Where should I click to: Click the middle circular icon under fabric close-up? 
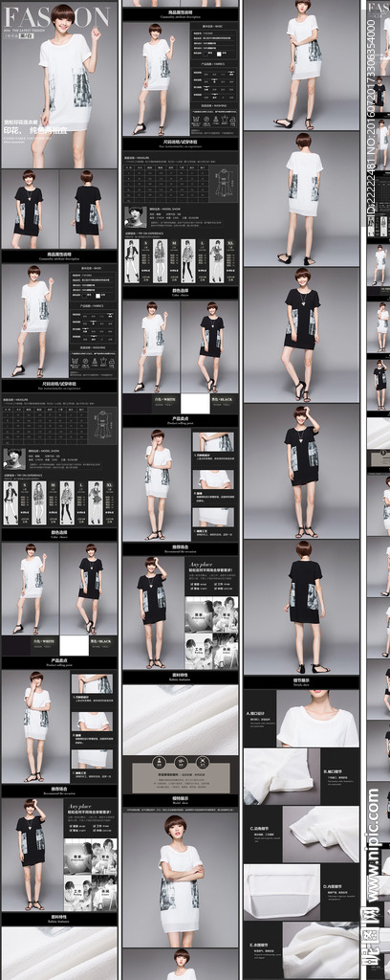[181, 762]
